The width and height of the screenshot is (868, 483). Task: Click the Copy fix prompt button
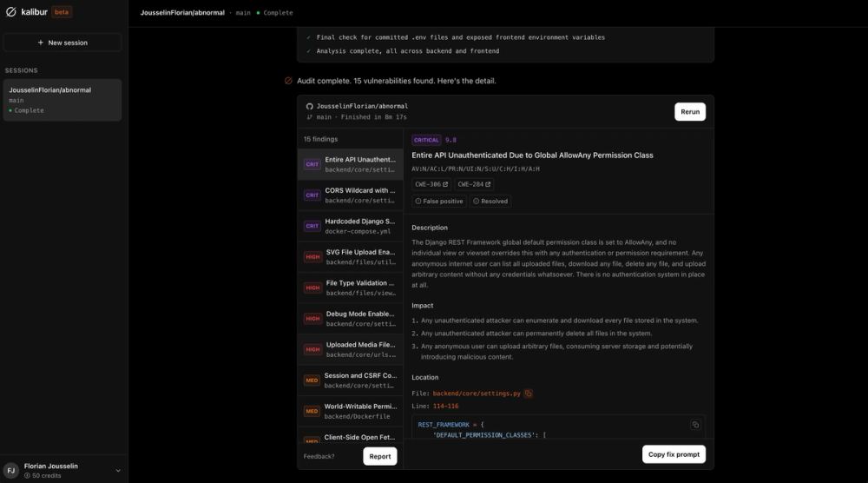point(674,454)
